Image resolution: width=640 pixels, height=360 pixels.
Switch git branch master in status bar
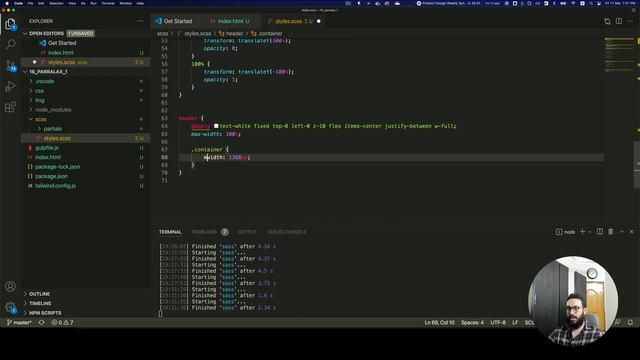pos(19,322)
